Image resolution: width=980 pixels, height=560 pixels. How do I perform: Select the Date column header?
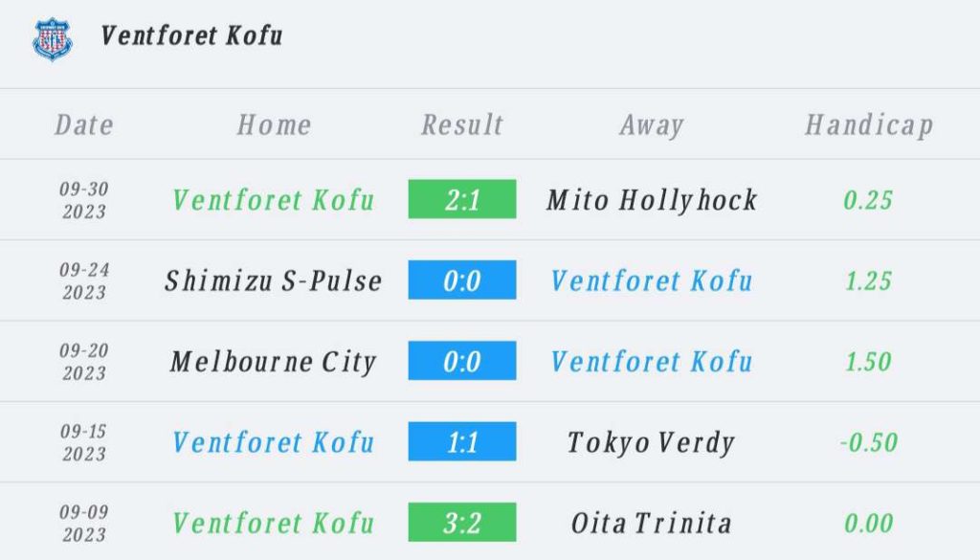(84, 125)
